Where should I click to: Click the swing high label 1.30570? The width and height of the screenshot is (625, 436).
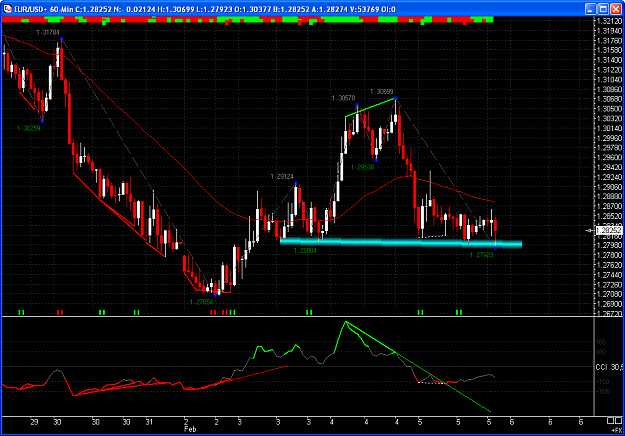point(343,98)
